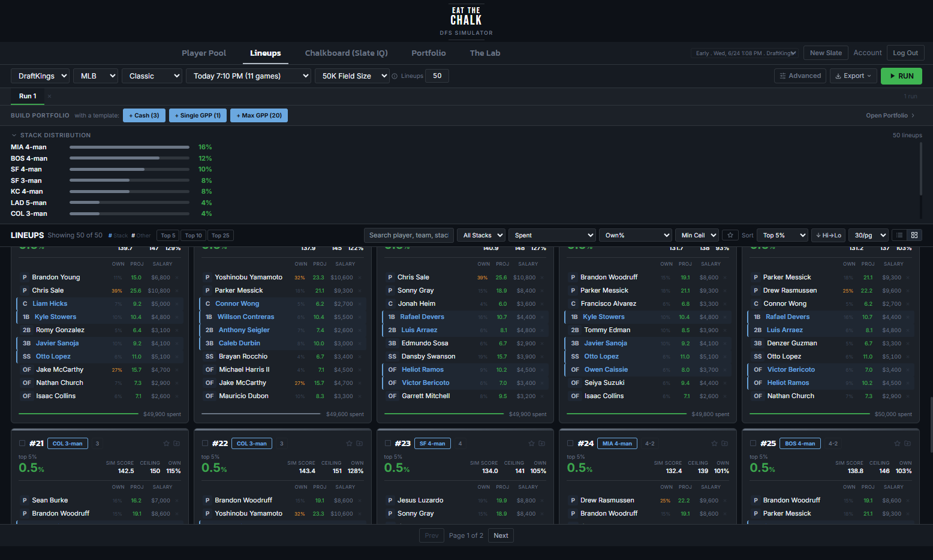The image size is (933, 560).
Task: Open the 50K Field Size dropdown
Action: point(352,76)
